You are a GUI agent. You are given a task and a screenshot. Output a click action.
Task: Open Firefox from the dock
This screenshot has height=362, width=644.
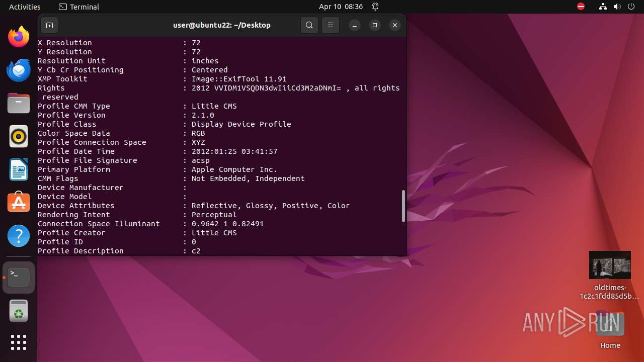click(19, 37)
